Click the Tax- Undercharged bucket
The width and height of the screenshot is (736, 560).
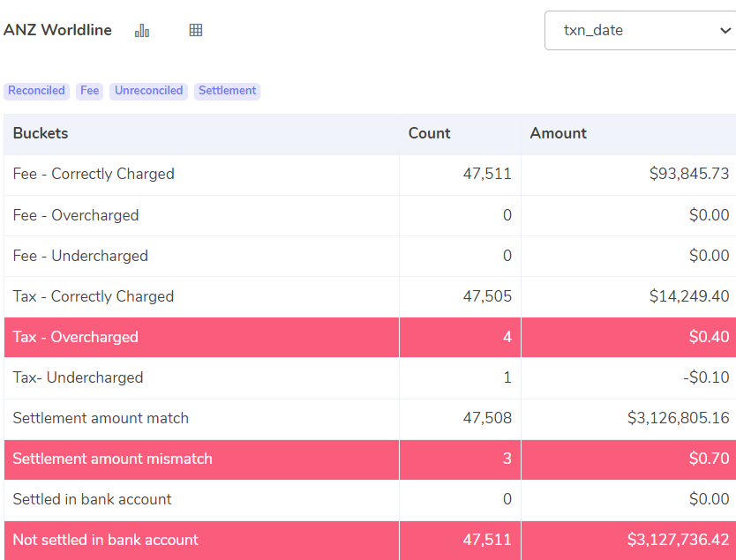coord(78,377)
